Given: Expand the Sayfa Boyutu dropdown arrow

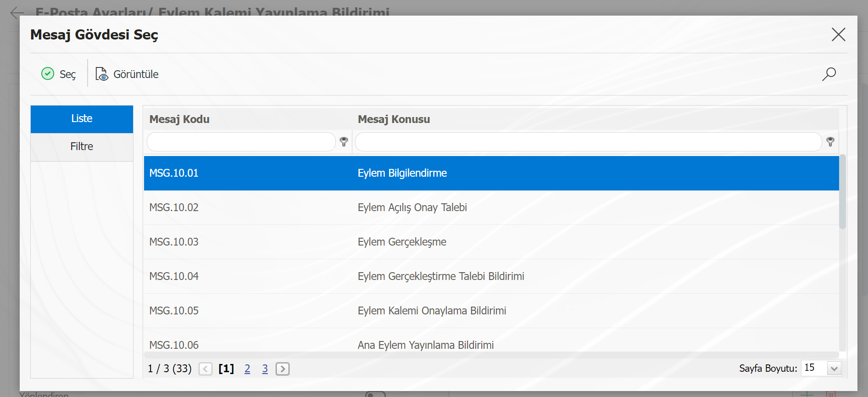Looking at the screenshot, I should pyautogui.click(x=835, y=369).
